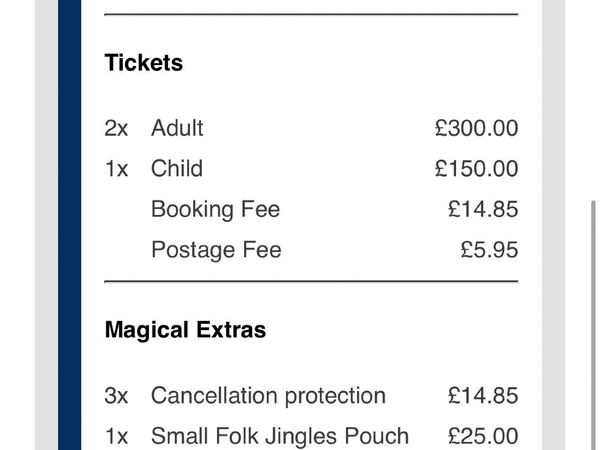Select the 1x Child ticket row

pos(311,168)
